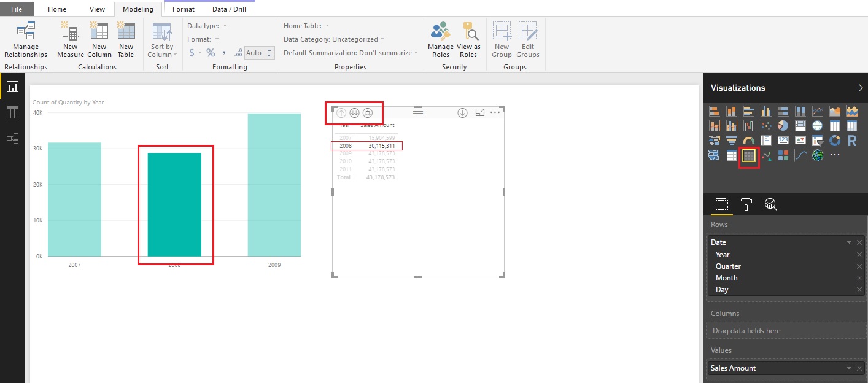
Task: Select KPI visualization
Action: (800, 141)
